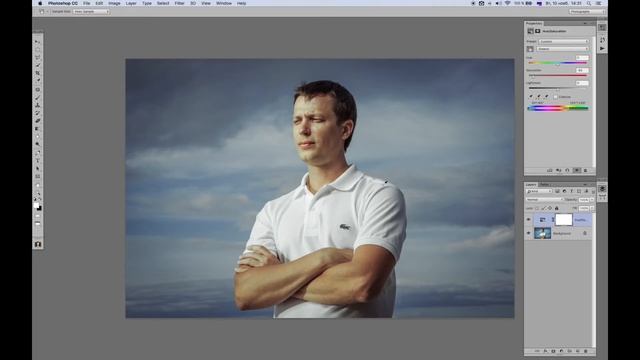Click the layer style fx icon
640x360 pixels.
coord(545,351)
